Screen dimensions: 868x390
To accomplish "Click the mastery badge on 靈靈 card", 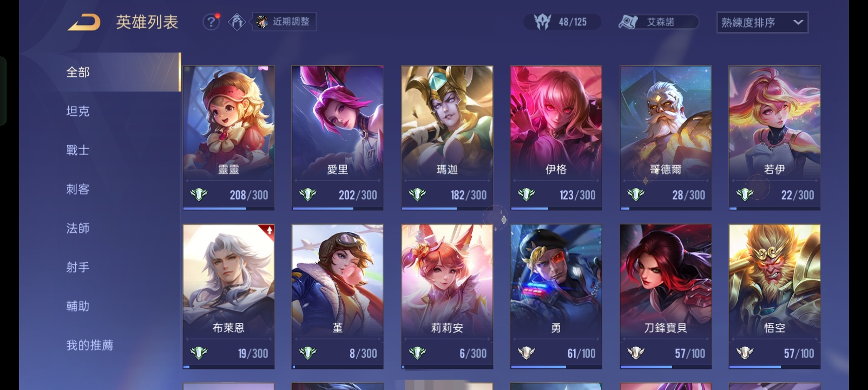I will click(x=199, y=194).
